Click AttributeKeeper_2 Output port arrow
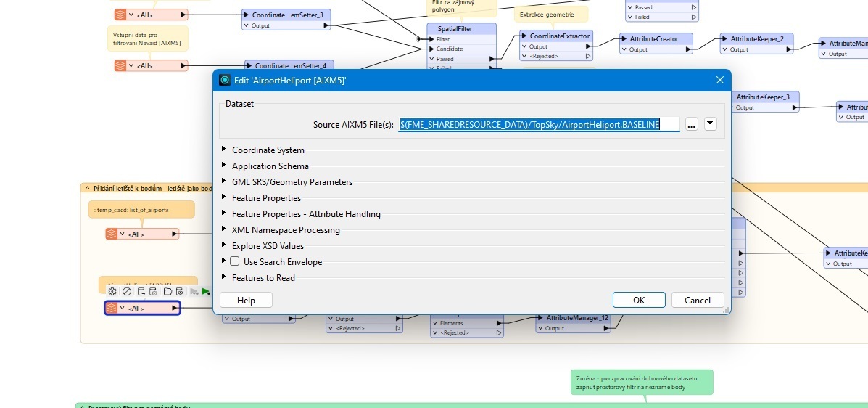Screen dimensions: 868x408 tap(790, 49)
